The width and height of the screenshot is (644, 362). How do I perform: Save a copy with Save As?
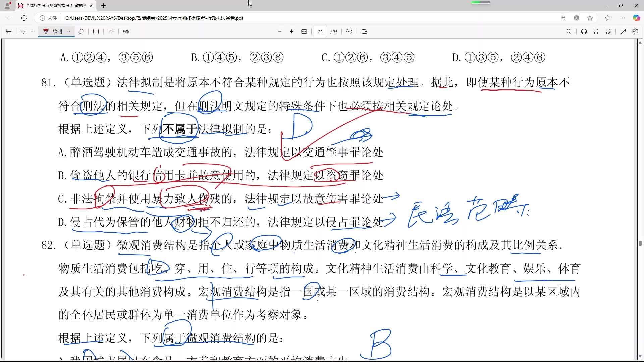[608, 32]
